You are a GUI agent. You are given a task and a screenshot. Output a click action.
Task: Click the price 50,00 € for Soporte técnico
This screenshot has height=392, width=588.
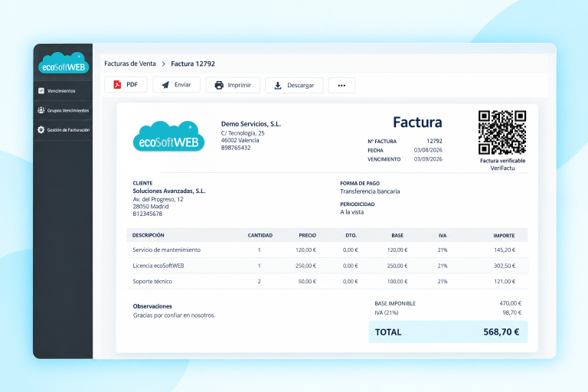coord(307,281)
